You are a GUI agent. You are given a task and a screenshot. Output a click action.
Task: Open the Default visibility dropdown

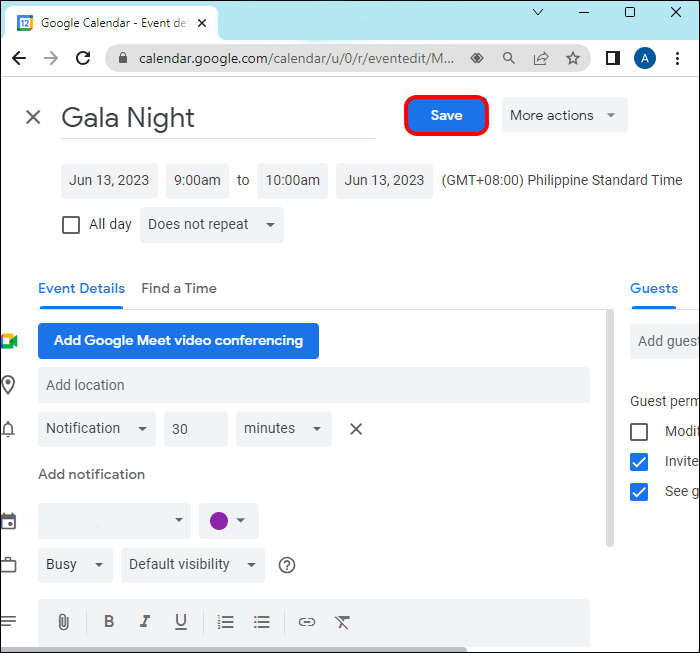point(193,565)
